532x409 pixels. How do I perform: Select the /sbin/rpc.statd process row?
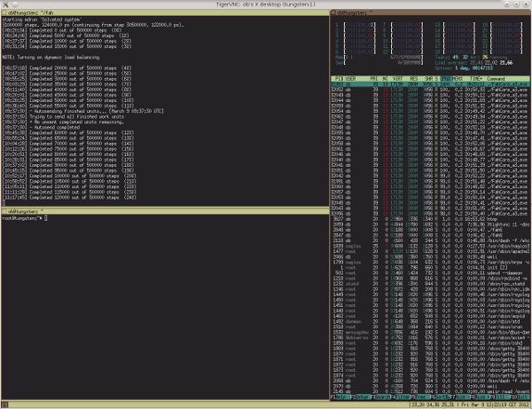[430, 284]
